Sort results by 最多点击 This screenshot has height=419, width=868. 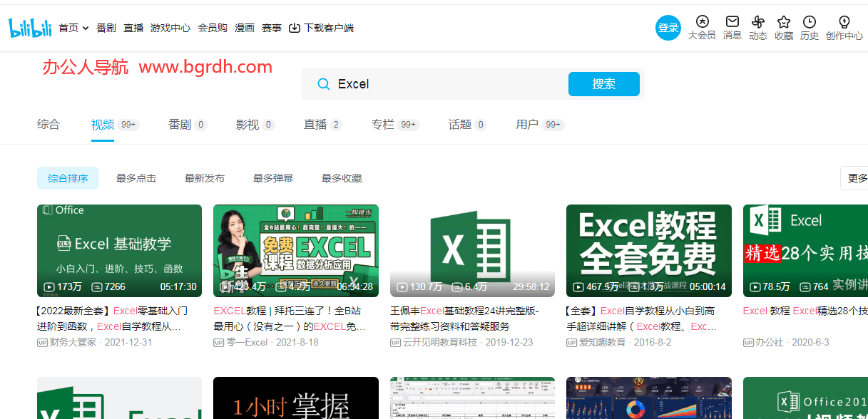136,177
